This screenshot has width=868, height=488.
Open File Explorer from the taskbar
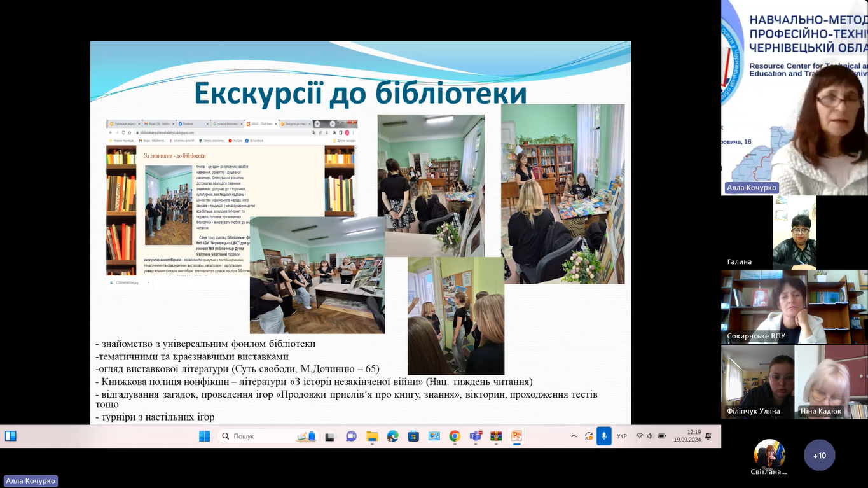372,436
